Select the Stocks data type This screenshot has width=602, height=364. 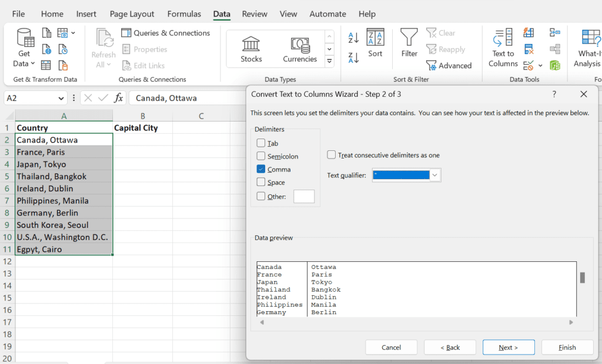[250, 47]
